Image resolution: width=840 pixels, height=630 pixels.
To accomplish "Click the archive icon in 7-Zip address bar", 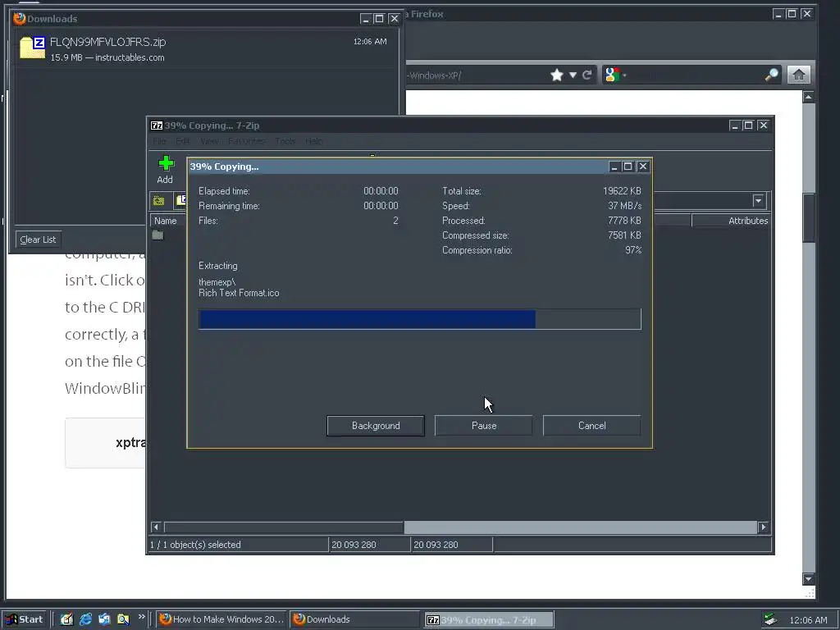I will (180, 201).
